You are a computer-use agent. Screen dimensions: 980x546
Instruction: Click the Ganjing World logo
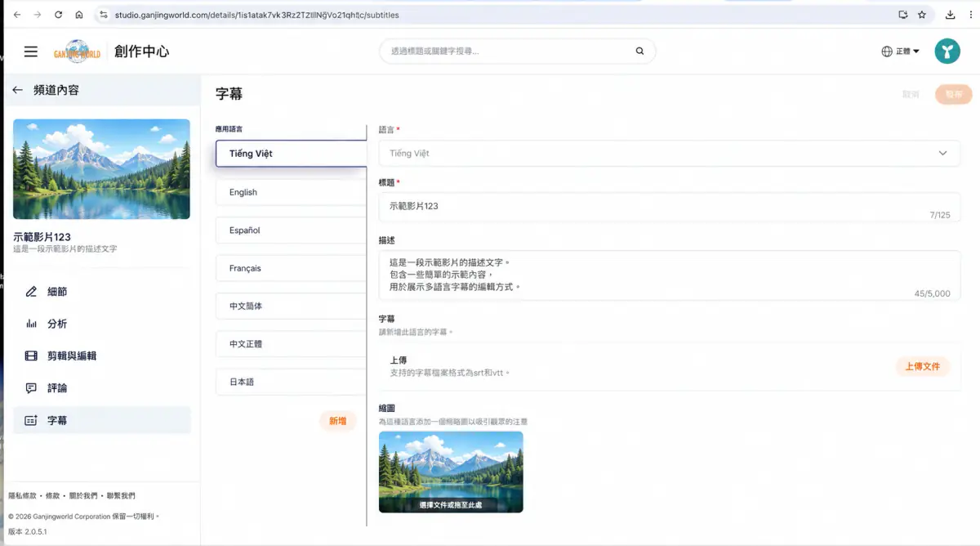click(x=77, y=51)
